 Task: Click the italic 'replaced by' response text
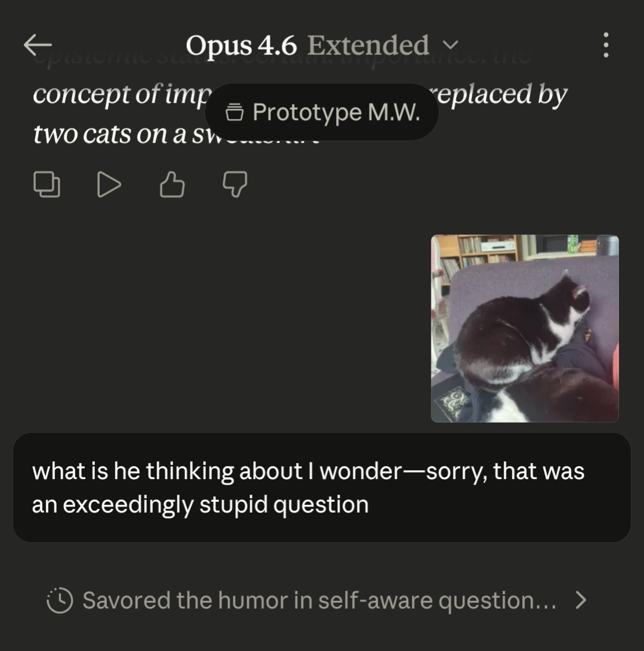pos(503,95)
